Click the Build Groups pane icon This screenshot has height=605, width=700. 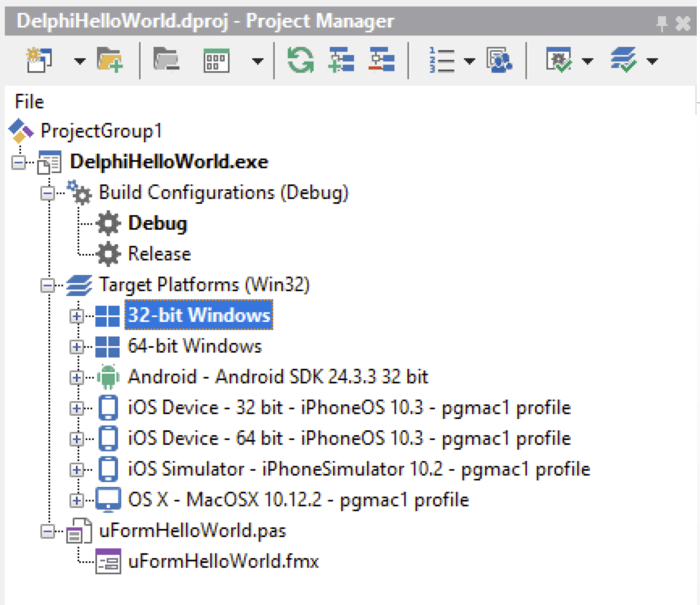click(500, 60)
